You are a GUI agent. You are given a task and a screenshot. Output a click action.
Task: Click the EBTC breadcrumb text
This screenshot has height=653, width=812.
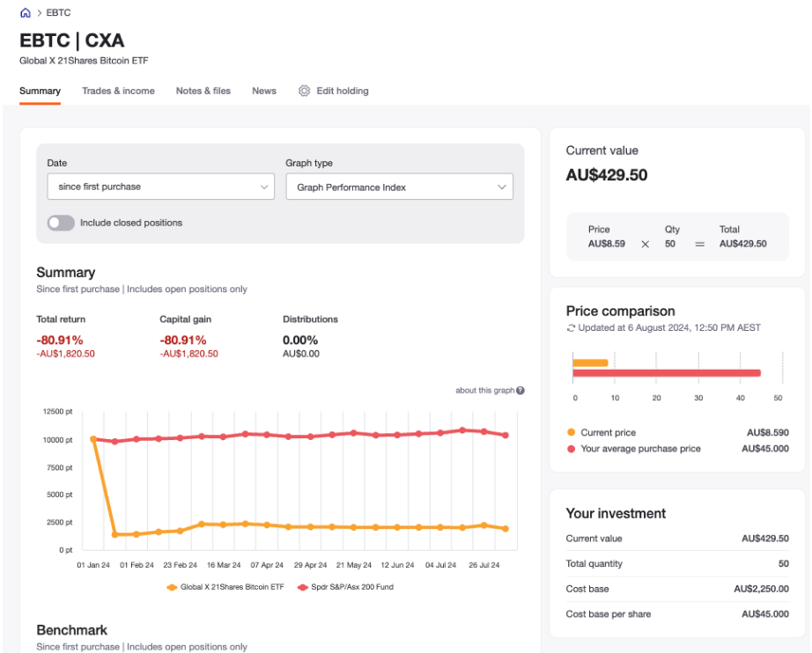(x=58, y=13)
